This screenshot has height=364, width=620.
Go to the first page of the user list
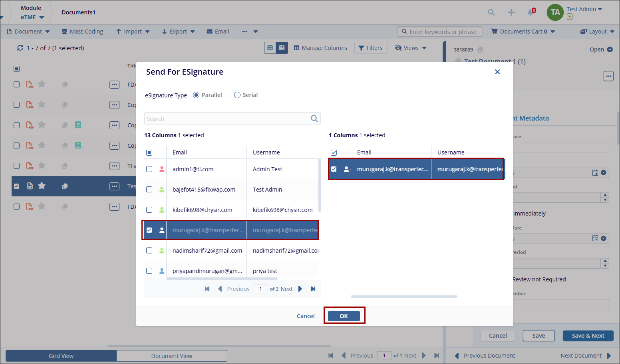(x=207, y=289)
